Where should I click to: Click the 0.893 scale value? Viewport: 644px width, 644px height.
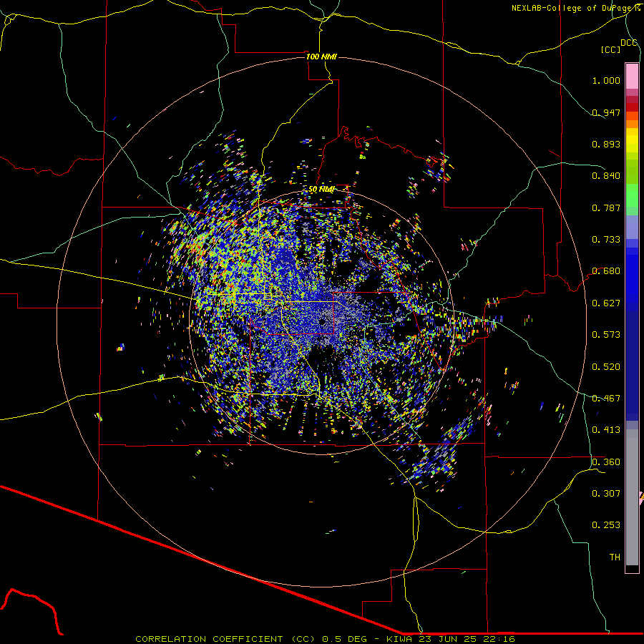[606, 144]
